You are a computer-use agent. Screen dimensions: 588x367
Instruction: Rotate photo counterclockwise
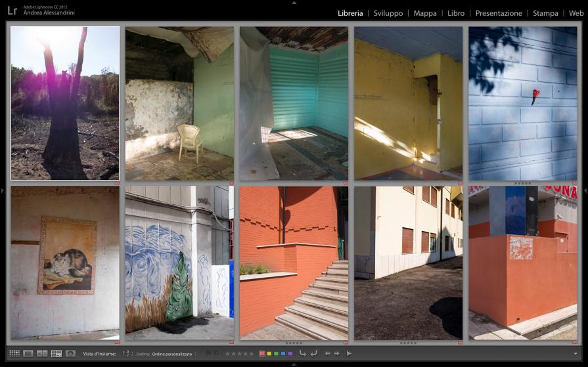tap(302, 353)
